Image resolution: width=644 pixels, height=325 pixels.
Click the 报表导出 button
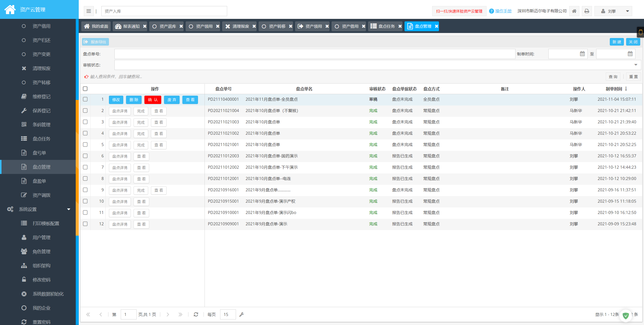(x=95, y=42)
